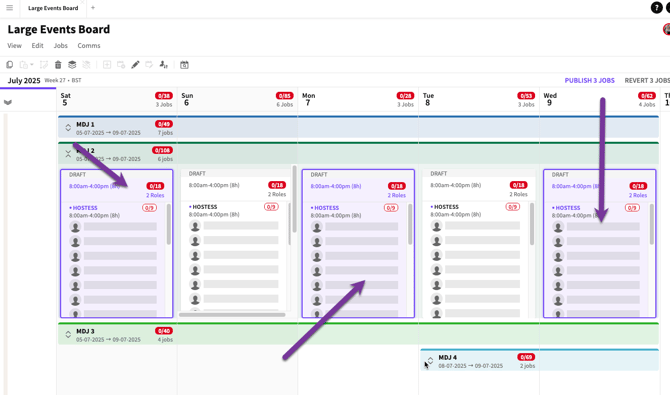Click 0/9 Hostess badge in Saturday card
Viewport: 670px width, 395px height.
click(150, 208)
